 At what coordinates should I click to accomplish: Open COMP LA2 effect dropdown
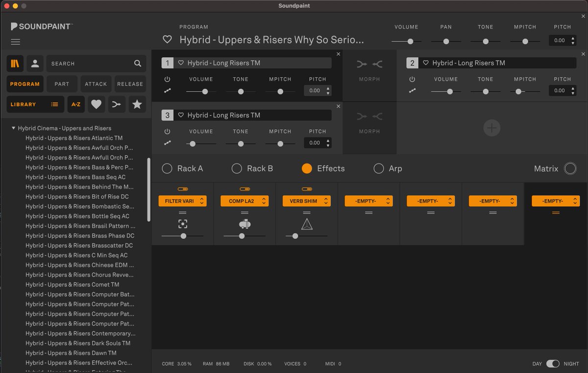coord(245,201)
